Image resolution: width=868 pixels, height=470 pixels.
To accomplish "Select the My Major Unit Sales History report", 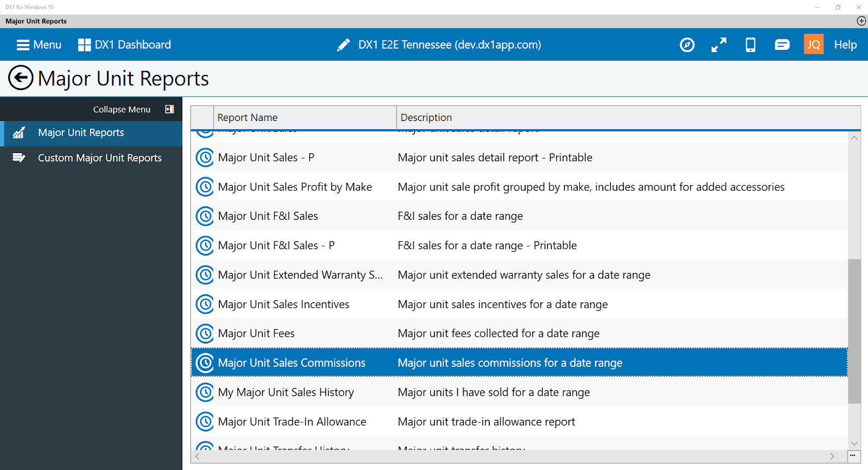I will tap(286, 392).
